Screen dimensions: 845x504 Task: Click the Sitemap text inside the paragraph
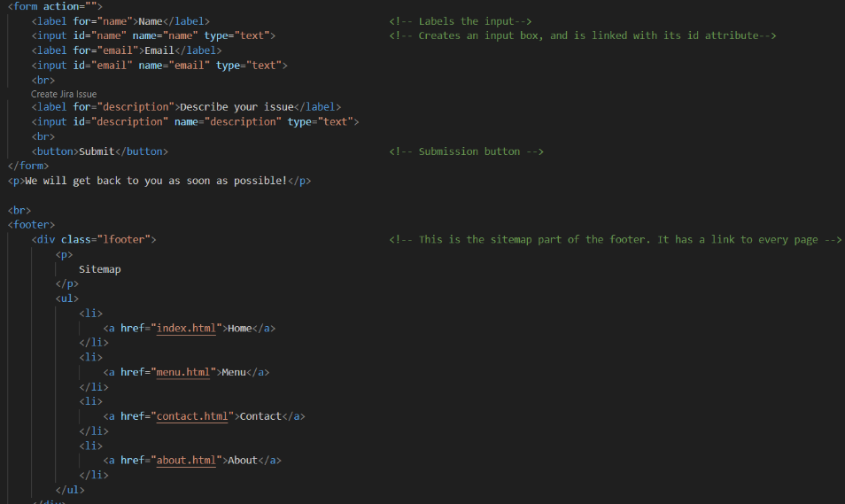click(100, 269)
